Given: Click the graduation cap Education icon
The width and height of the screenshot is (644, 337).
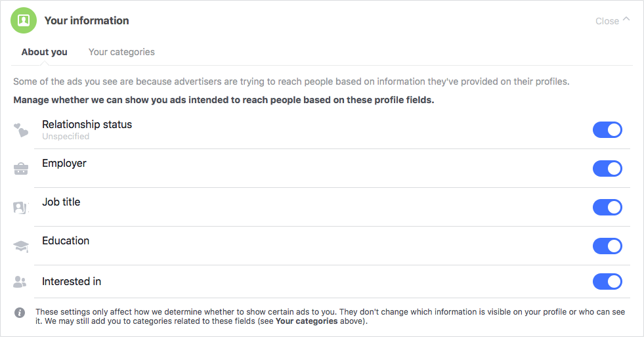Looking at the screenshot, I should (21, 246).
